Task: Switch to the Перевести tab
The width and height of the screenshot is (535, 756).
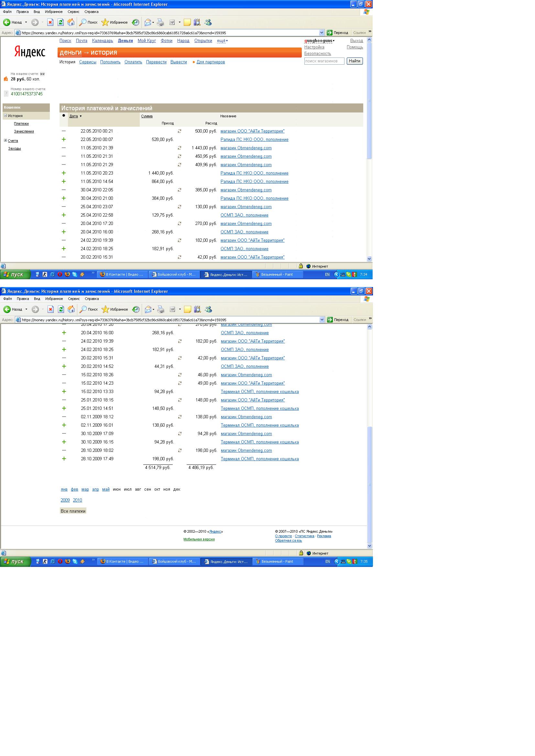Action: [x=156, y=62]
